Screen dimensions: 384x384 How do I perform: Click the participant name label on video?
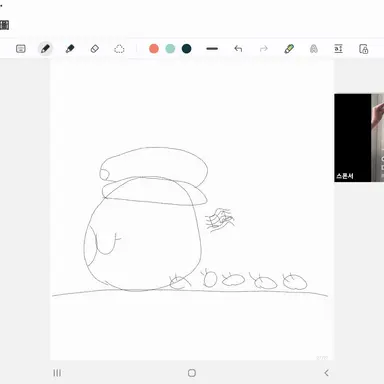coord(345,176)
